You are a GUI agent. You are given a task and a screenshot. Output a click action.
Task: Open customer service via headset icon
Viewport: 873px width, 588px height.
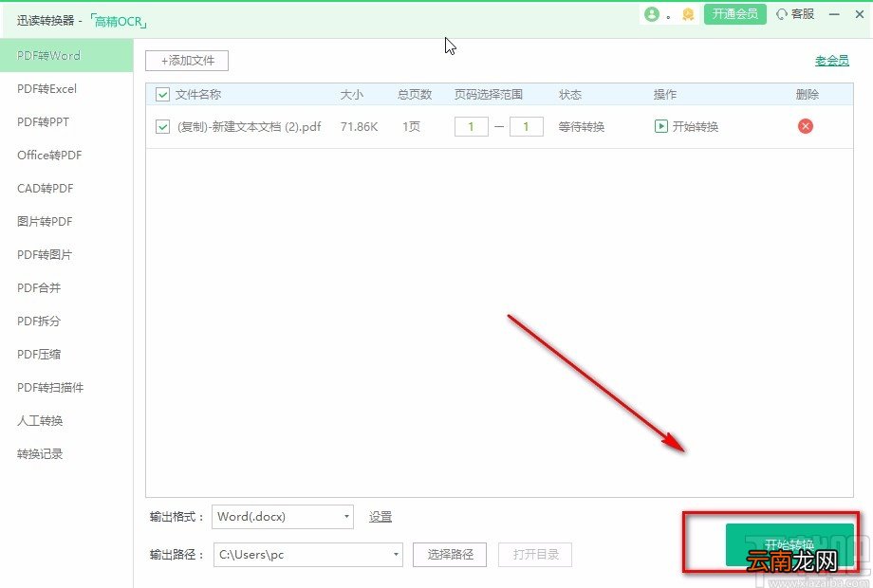[x=782, y=14]
